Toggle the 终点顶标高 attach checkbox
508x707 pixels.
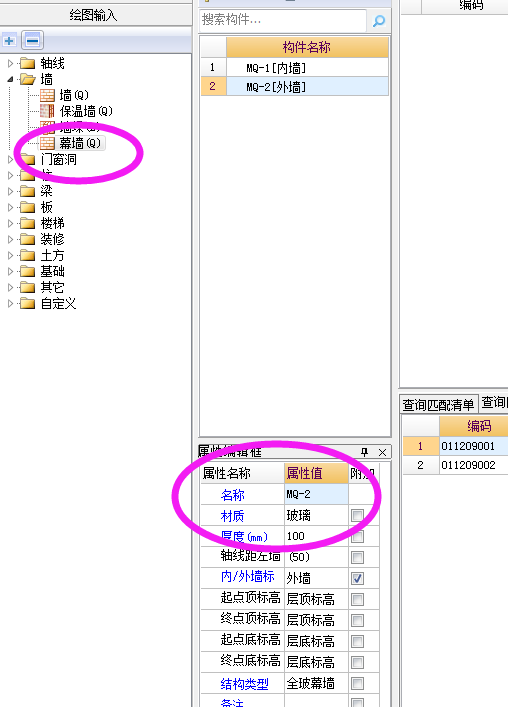357,620
